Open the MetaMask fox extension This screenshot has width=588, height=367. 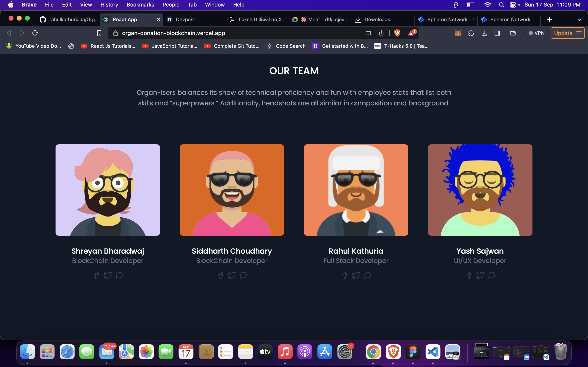tap(458, 33)
